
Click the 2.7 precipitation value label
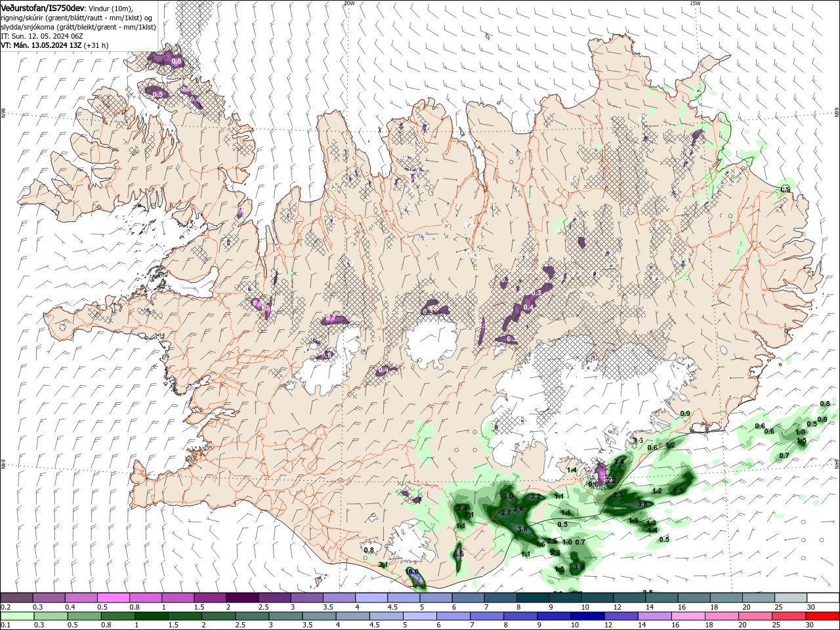point(506,513)
